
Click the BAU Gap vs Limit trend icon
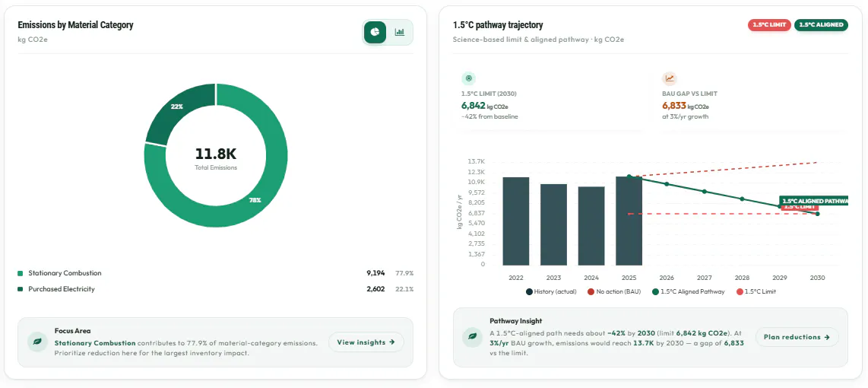click(x=670, y=78)
